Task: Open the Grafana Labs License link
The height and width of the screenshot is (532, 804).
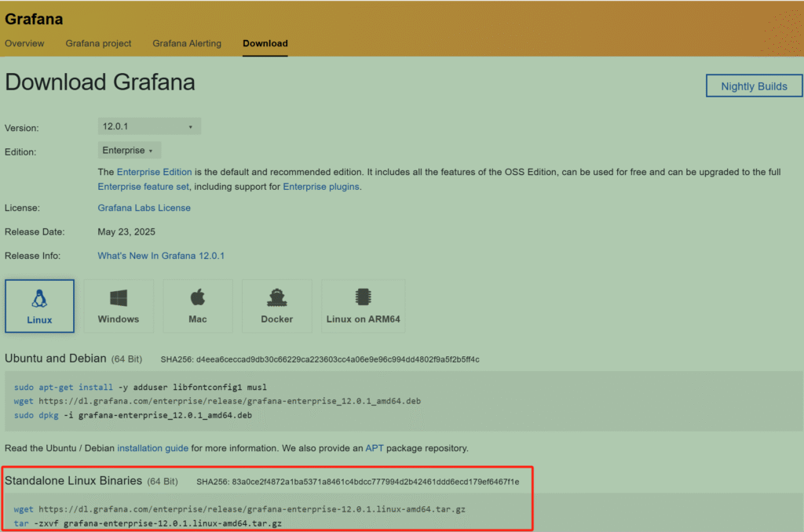Action: coord(144,208)
